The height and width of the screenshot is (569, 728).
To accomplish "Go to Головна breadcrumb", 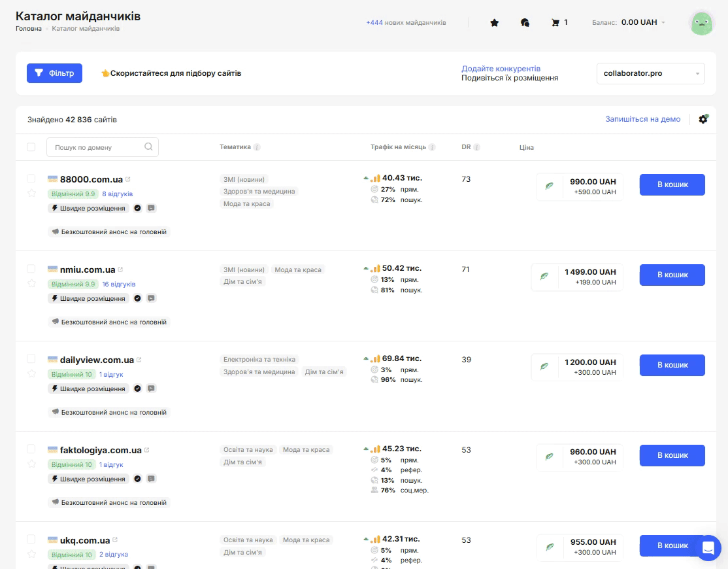I will click(29, 29).
